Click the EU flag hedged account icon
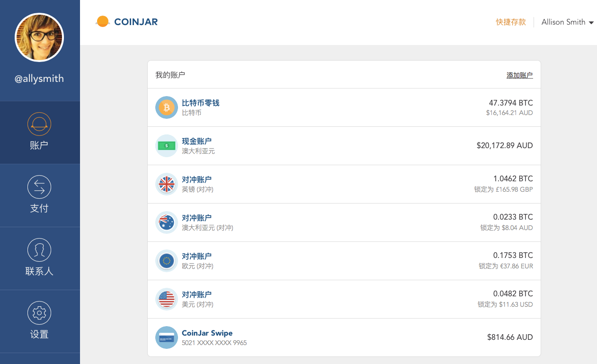 click(x=167, y=261)
